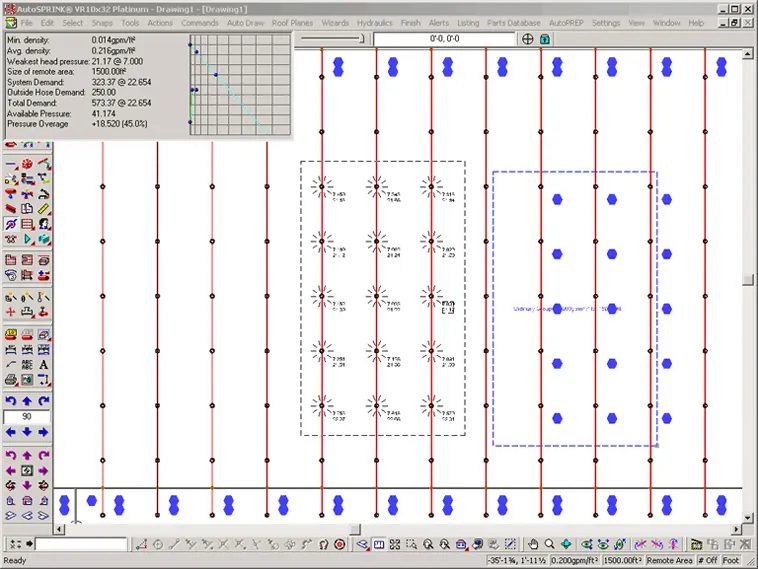
Task: Toggle the '# Off' status indicator
Action: tap(707, 560)
